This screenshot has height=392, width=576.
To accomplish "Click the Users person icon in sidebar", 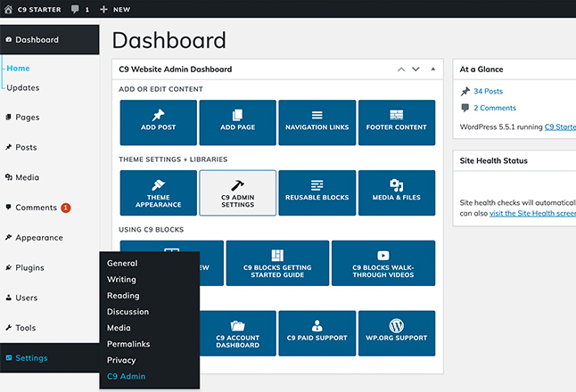I will (x=8, y=298).
